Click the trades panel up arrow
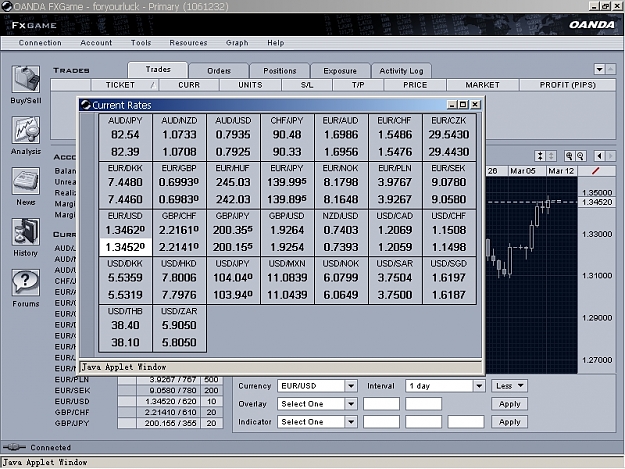The height and width of the screenshot is (469, 625). tap(611, 69)
